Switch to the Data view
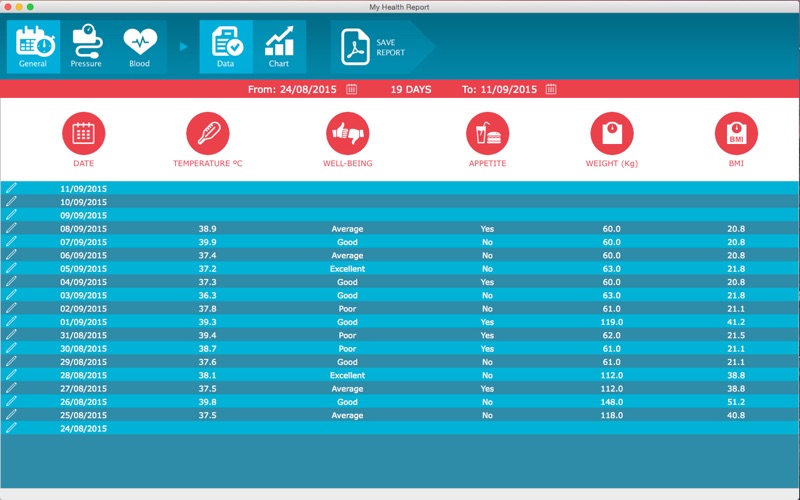 click(226, 46)
